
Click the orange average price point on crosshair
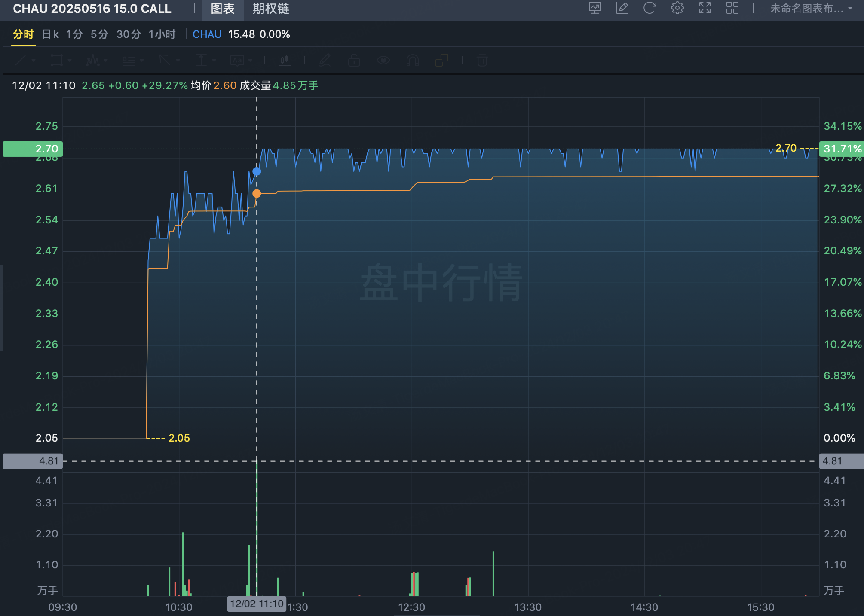[x=257, y=193]
